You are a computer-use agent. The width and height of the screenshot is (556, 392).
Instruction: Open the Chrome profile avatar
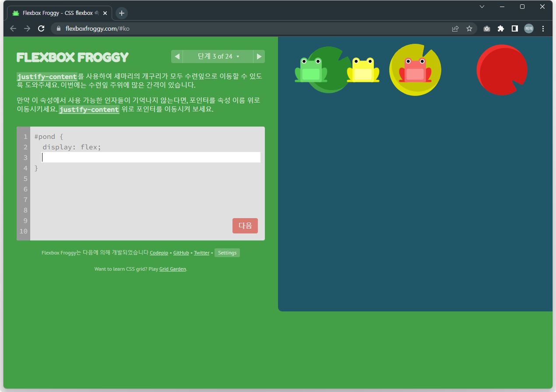tap(529, 28)
